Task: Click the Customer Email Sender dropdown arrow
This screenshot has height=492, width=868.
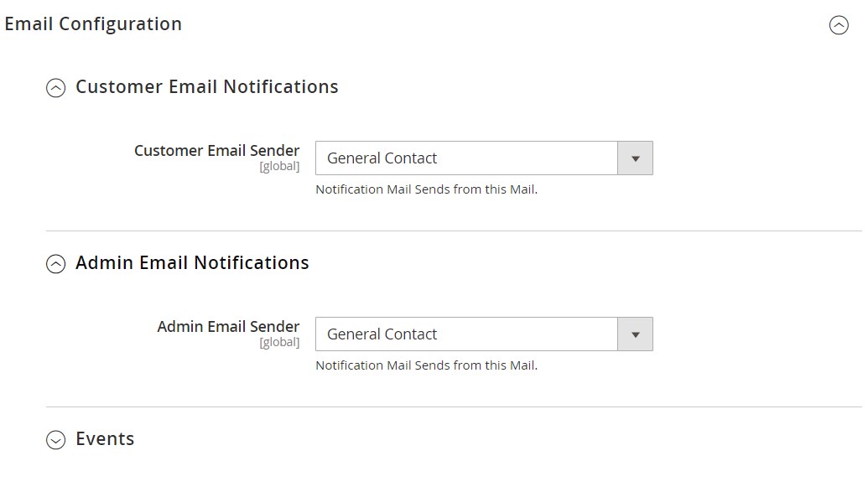Action: tap(635, 158)
